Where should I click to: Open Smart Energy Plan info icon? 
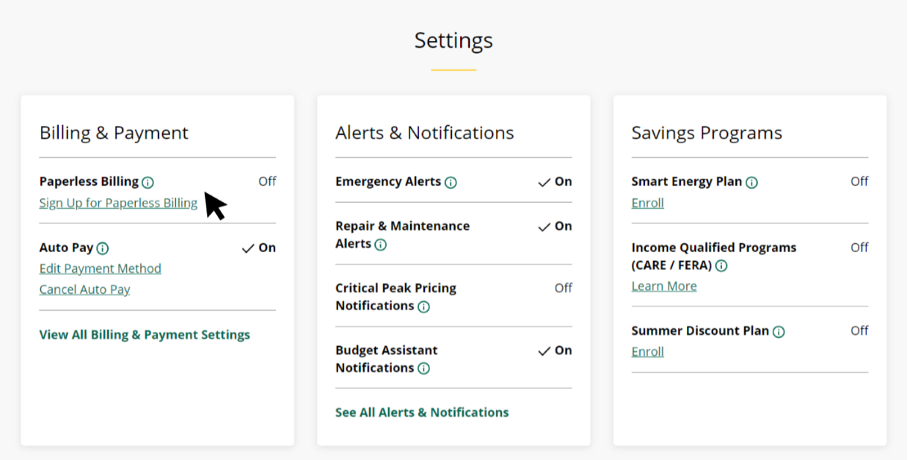point(751,182)
